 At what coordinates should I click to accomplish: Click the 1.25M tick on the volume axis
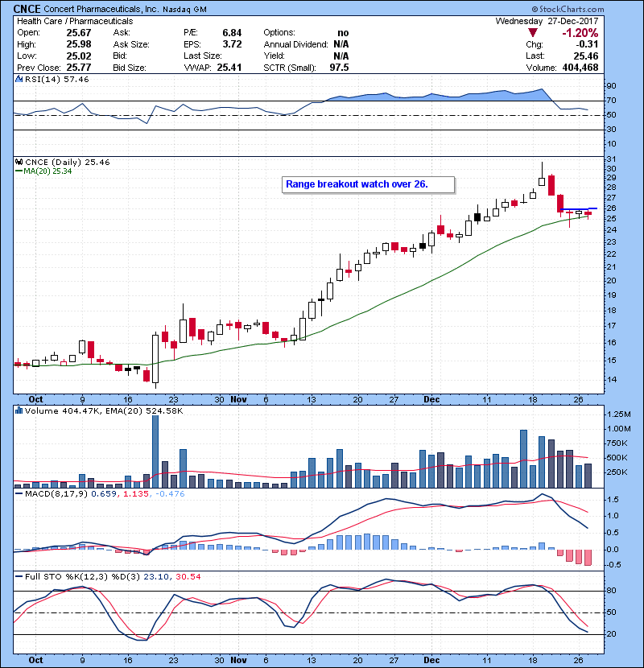pos(619,414)
